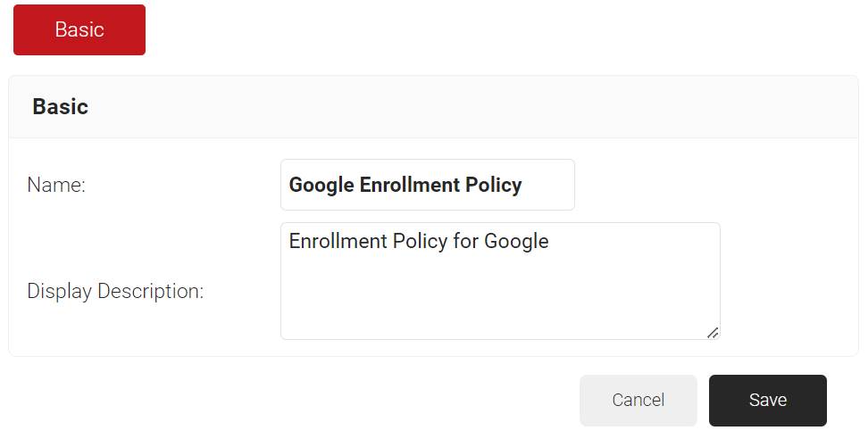Click the Display Description label
The image size is (868, 439).
pyautogui.click(x=115, y=291)
